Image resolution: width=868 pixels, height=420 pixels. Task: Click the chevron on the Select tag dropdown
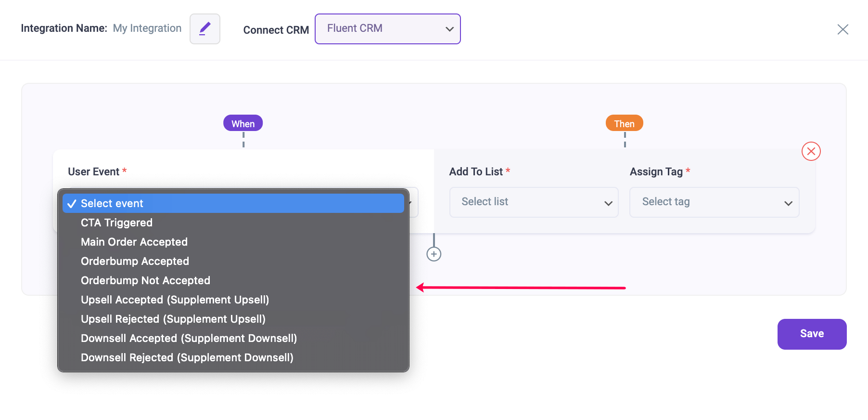788,202
